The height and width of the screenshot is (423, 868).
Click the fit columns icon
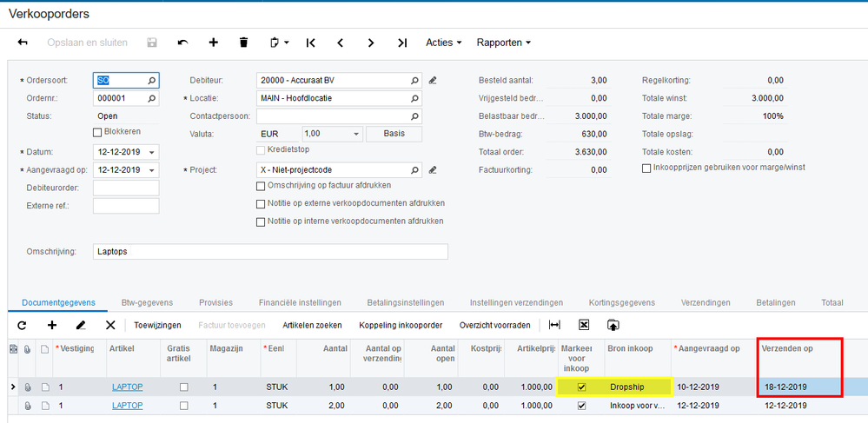(554, 325)
